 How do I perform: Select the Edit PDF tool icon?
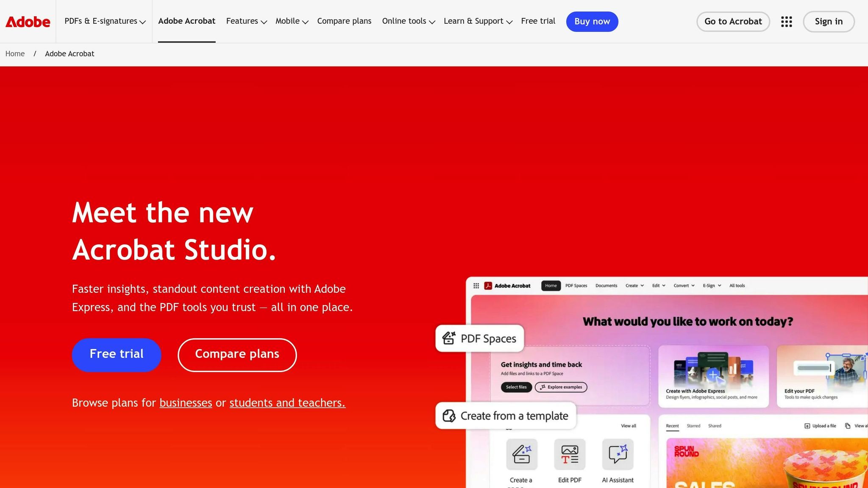[570, 455]
